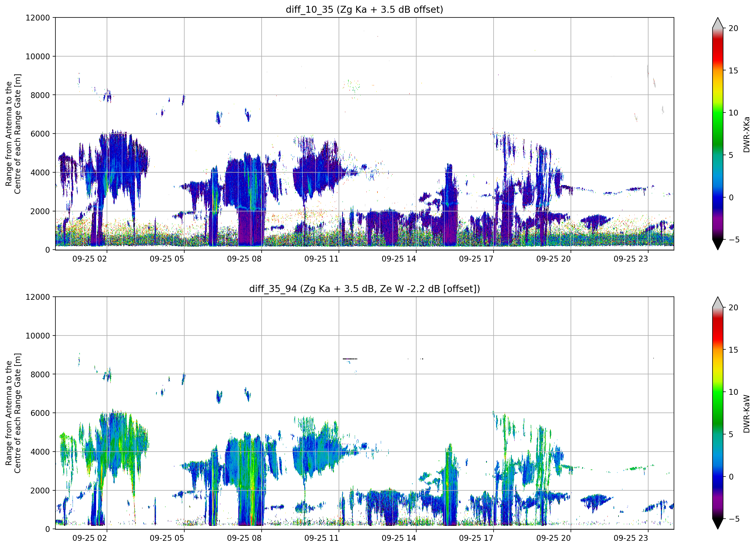Click the grey upper arrow of DWR-XKa colorbar

[718, 23]
